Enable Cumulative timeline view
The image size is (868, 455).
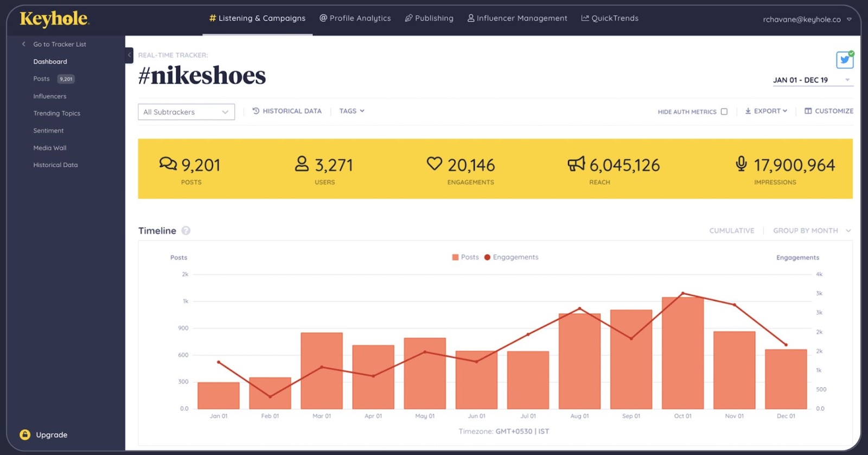point(732,231)
